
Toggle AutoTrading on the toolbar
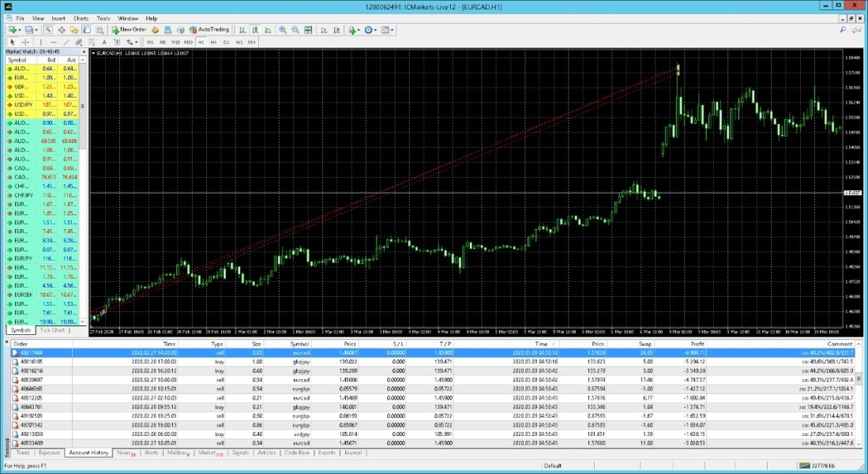coord(209,30)
